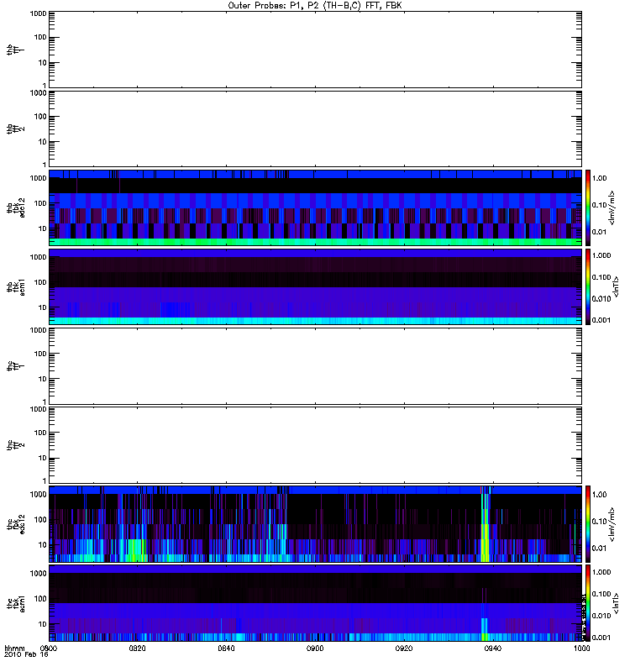The height and width of the screenshot is (672, 630).
Task: Click the plot title "Outer Probes: P1, P2 (TH-B,C) FFT, FBK"
Action: point(315,6)
